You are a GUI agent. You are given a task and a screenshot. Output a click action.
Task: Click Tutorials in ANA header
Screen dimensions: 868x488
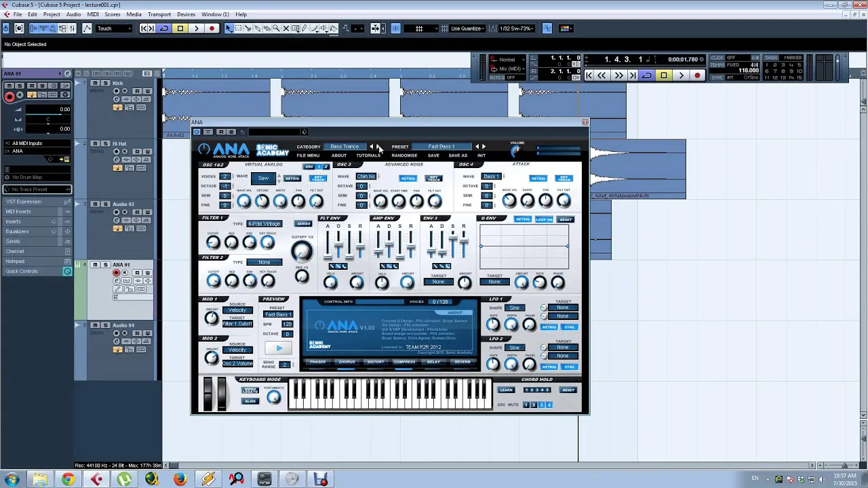click(368, 155)
